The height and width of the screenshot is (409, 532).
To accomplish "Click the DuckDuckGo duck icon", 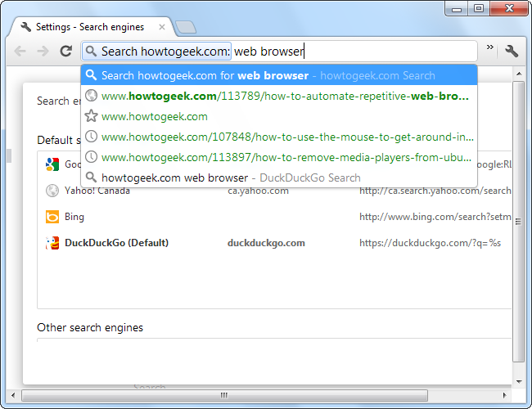I will [x=52, y=243].
